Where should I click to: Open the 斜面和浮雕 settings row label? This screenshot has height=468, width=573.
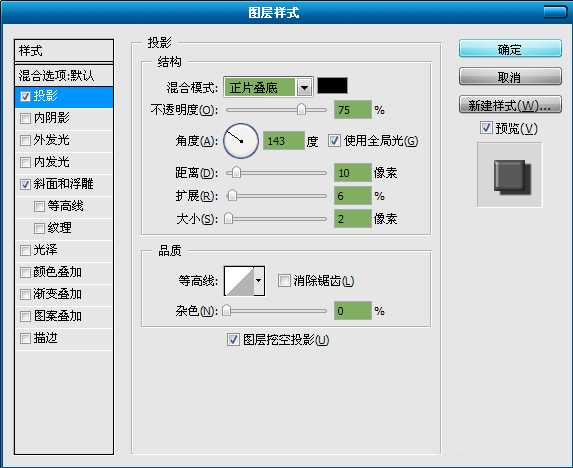click(64, 184)
